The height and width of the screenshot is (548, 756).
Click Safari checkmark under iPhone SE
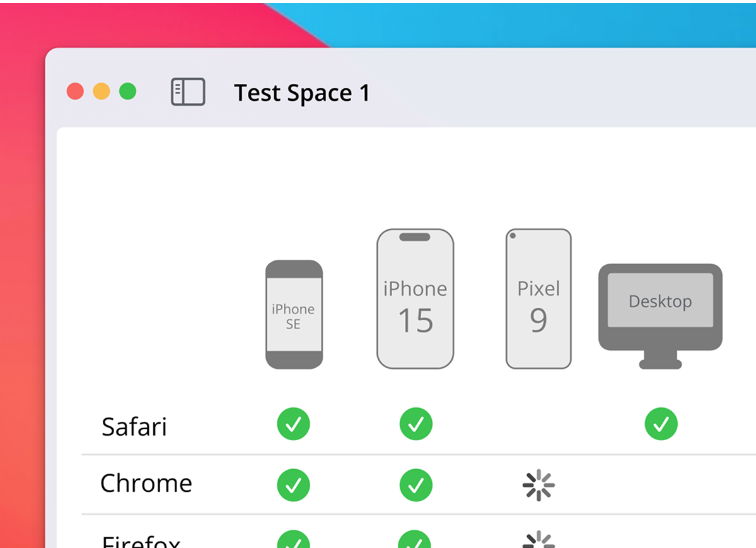(293, 424)
